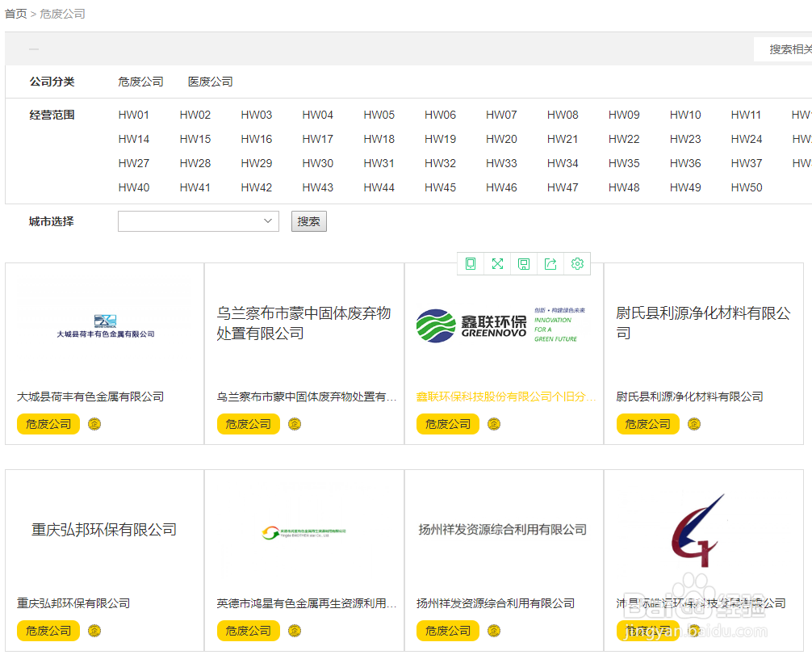Screen dimensions: 812x659
Task: Filter by HW20 business scope
Action: 501,140
